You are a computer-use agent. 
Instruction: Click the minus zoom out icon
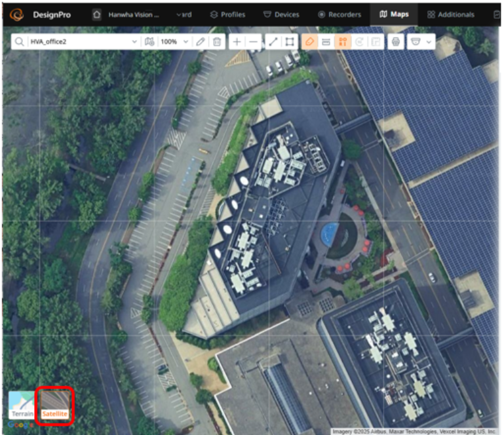254,42
